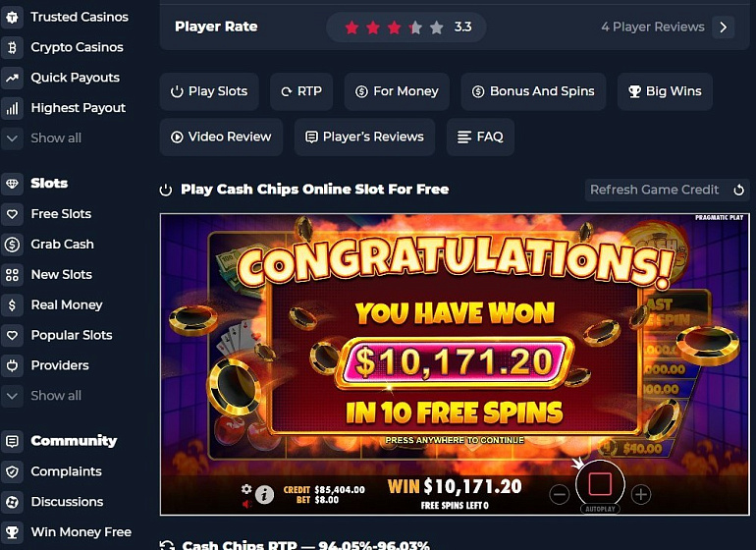Image resolution: width=756 pixels, height=550 pixels.
Task: Select the Quick Payouts trend icon
Action: tap(12, 78)
